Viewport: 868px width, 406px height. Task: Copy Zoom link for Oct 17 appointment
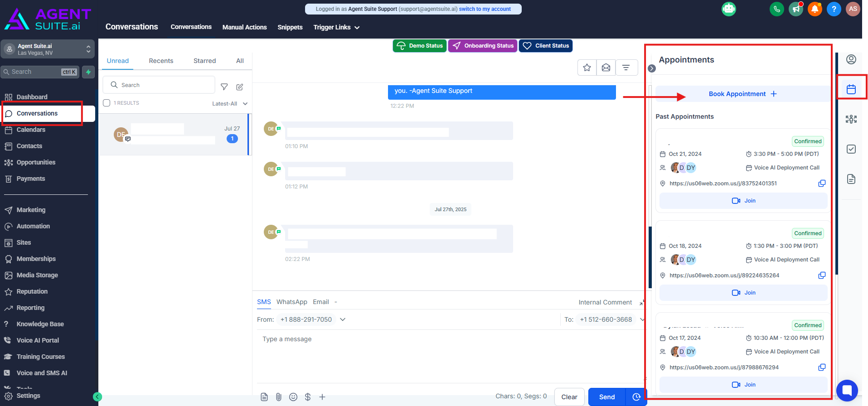tap(822, 367)
